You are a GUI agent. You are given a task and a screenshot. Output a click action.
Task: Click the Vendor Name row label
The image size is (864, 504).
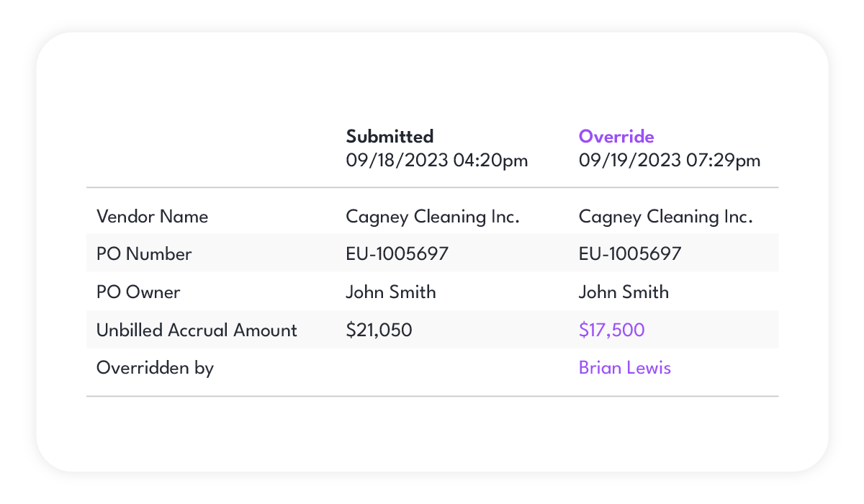[152, 217]
